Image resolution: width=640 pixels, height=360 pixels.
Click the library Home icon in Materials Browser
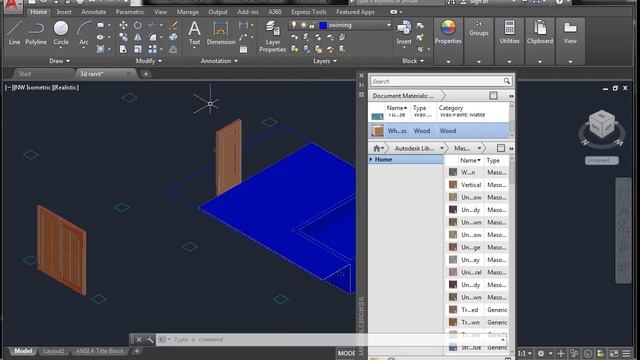[377, 148]
